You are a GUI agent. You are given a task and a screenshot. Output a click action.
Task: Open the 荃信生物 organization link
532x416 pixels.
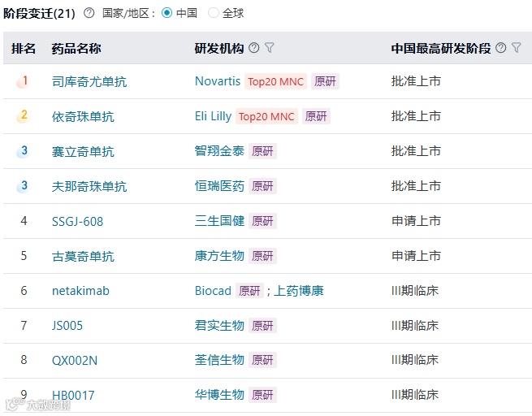(x=219, y=360)
